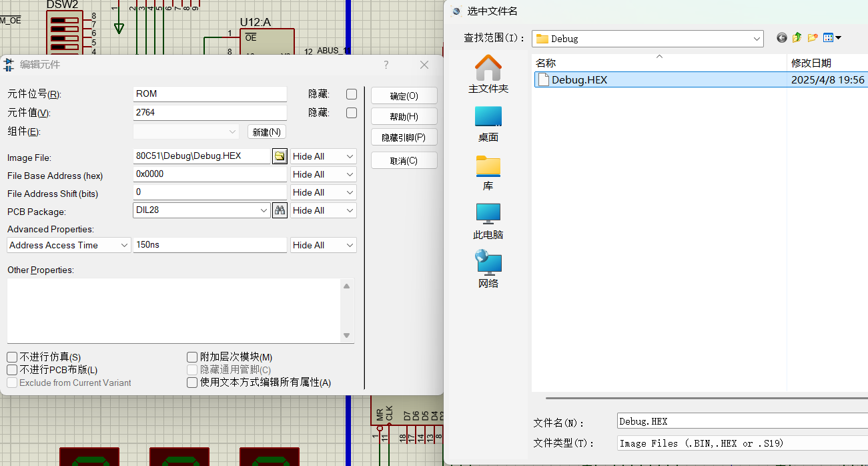Viewport: 868px width, 466px height.
Task: Click DSW2 DIP switch in schematic
Action: point(63,33)
